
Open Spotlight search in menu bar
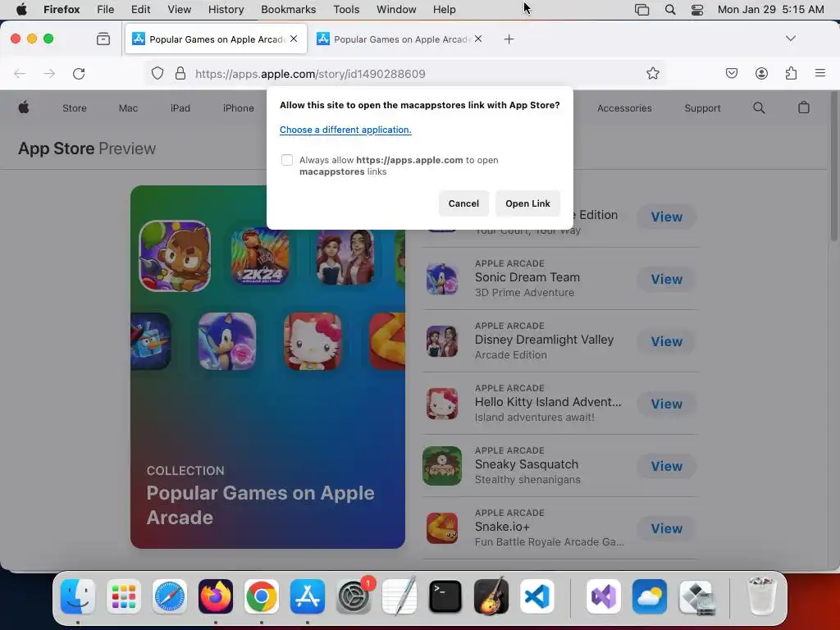click(x=669, y=10)
